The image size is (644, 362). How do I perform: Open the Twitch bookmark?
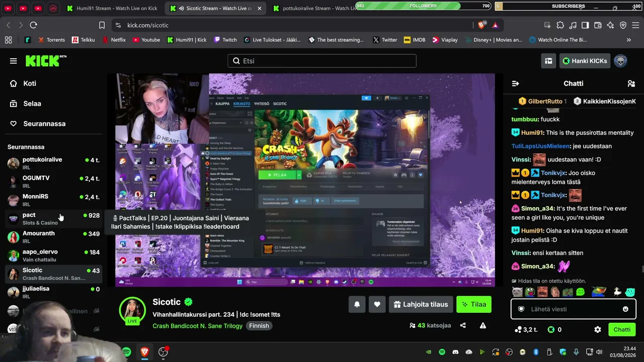tap(225, 40)
